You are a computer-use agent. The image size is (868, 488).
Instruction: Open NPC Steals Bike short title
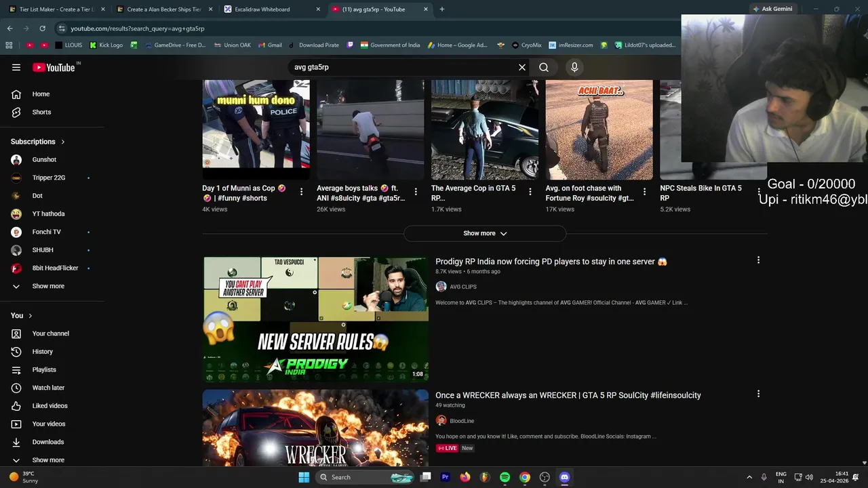(701, 193)
